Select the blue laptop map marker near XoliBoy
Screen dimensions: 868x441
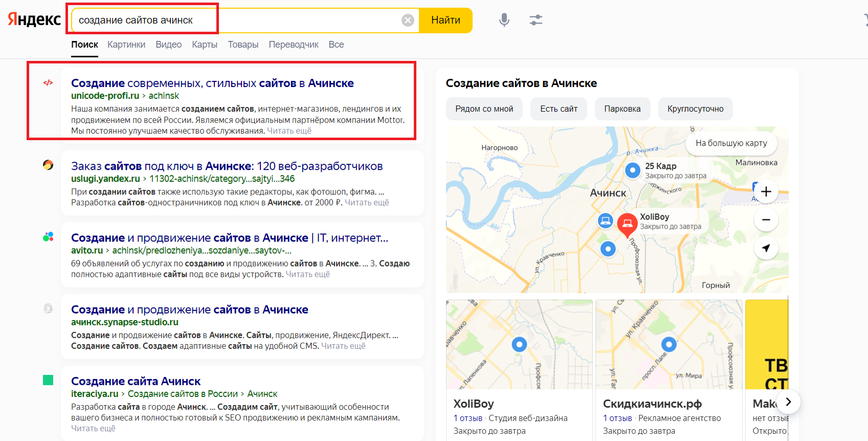pyautogui.click(x=606, y=221)
